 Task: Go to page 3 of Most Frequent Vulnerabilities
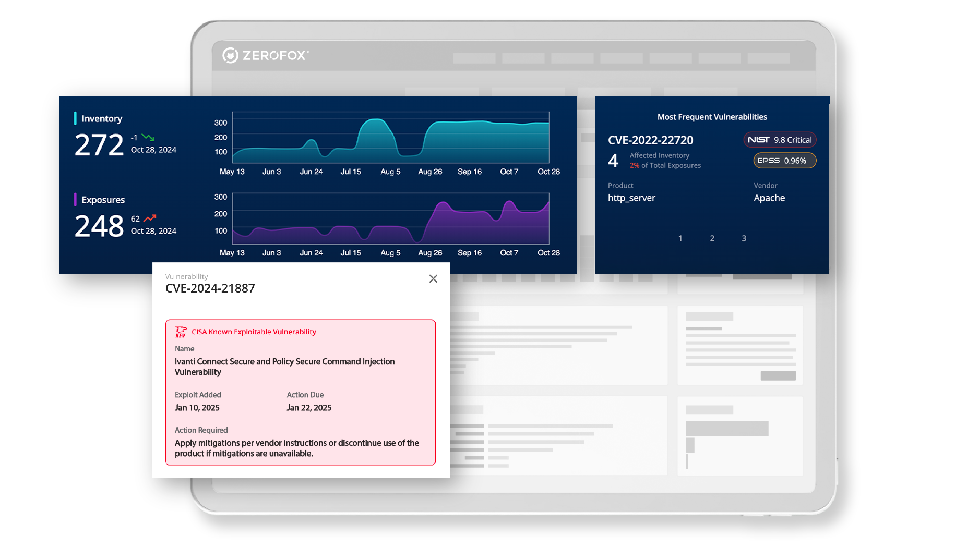744,238
